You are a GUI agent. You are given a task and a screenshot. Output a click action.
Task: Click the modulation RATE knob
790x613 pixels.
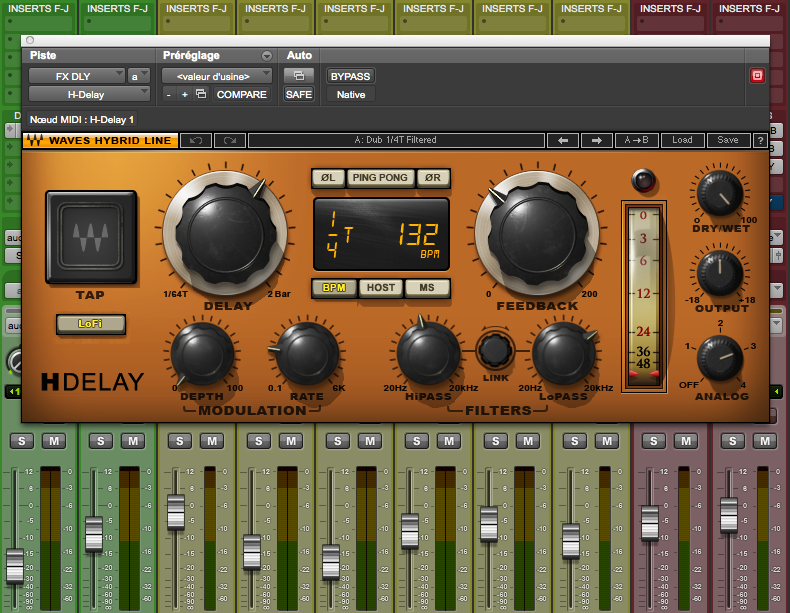(306, 355)
